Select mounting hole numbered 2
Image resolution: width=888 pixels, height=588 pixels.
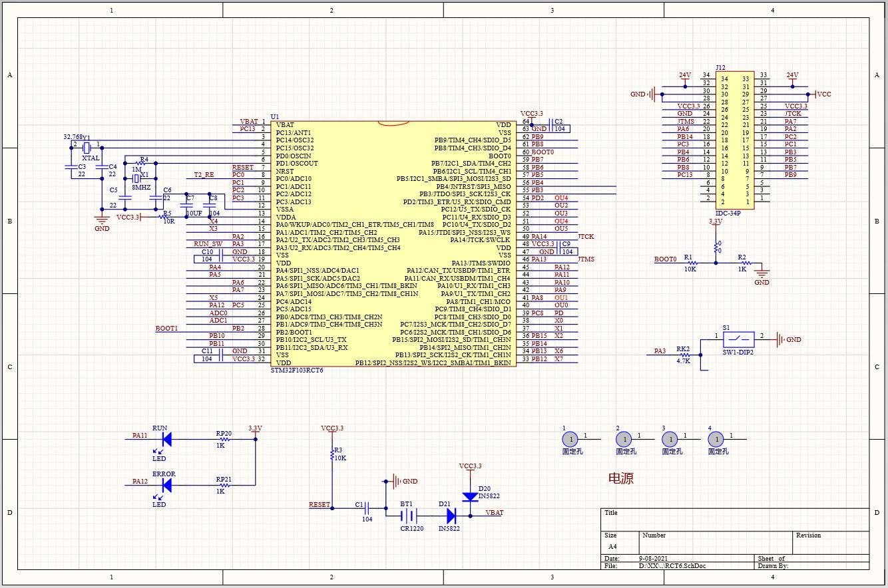[x=624, y=439]
